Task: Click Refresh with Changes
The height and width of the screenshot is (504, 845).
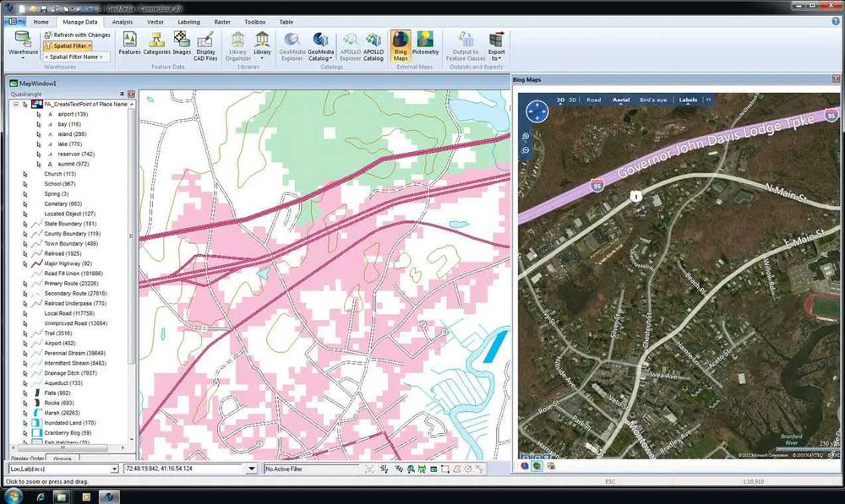Action: [x=77, y=35]
